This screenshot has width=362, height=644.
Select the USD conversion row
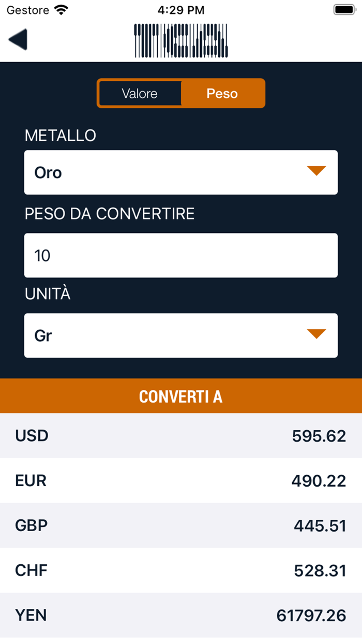click(x=181, y=436)
